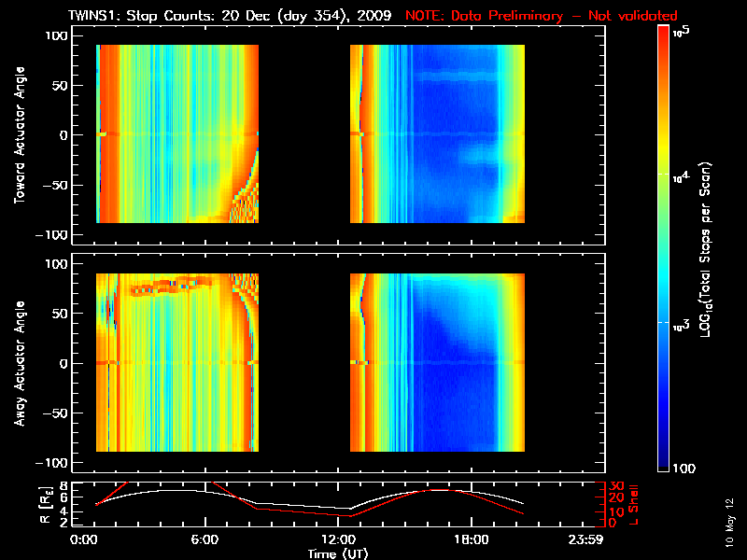Click the color bar near the 10^3 mark
Image resolution: width=747 pixels, height=560 pixels.
click(663, 323)
